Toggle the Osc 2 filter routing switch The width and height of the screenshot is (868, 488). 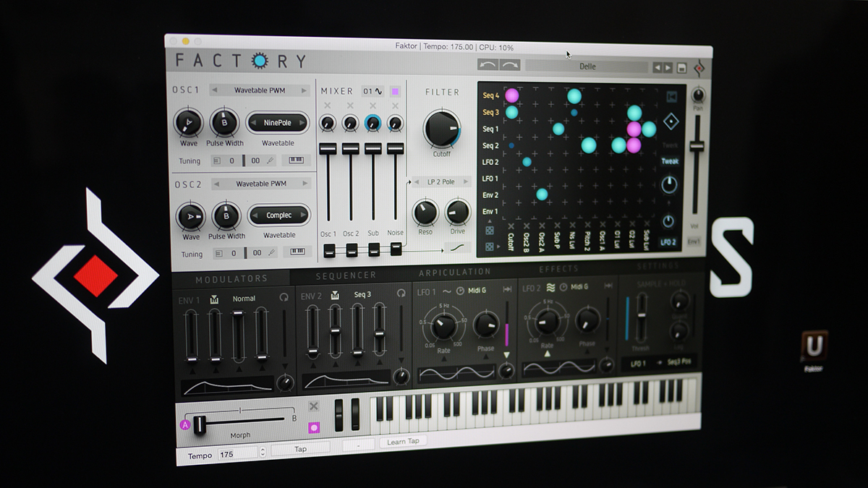352,250
